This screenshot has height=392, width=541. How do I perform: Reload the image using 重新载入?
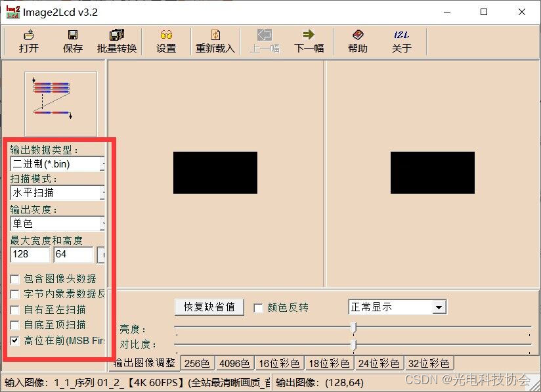pyautogui.click(x=215, y=41)
